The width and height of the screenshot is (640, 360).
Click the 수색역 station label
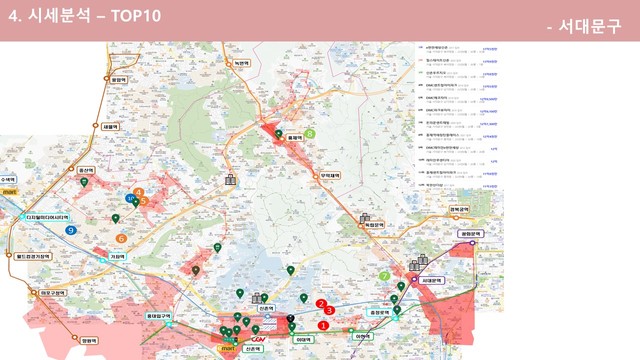click(x=8, y=180)
